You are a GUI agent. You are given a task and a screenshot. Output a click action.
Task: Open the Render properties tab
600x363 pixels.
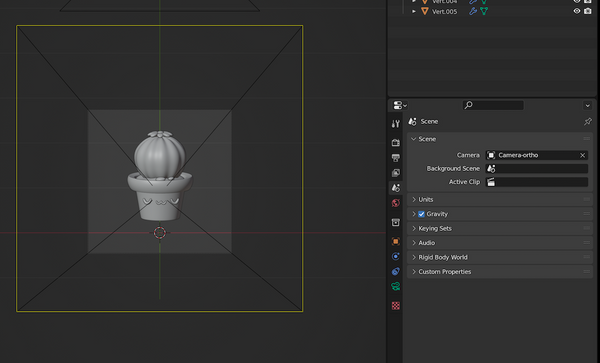point(396,143)
